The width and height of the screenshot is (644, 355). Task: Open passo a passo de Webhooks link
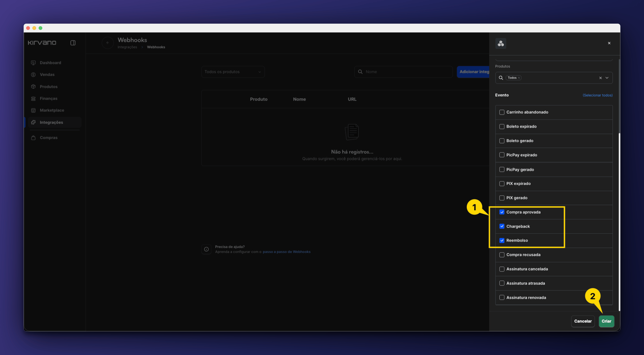click(286, 252)
